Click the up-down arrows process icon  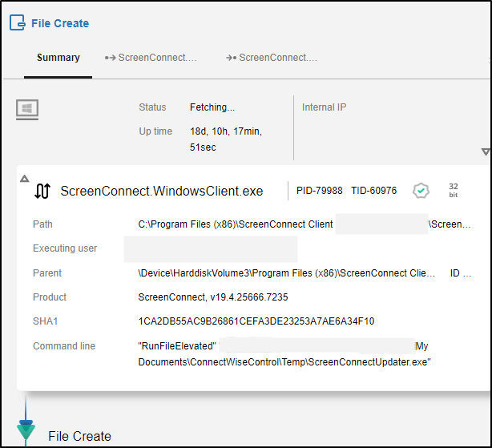point(42,191)
